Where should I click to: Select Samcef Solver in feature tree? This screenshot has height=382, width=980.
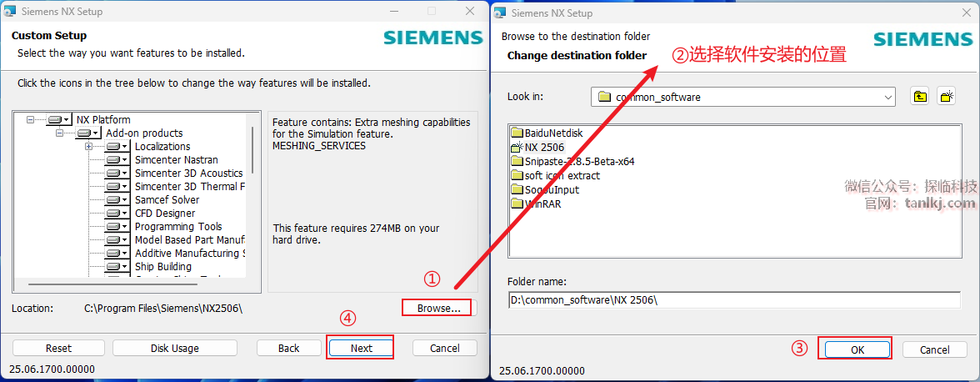click(x=167, y=200)
